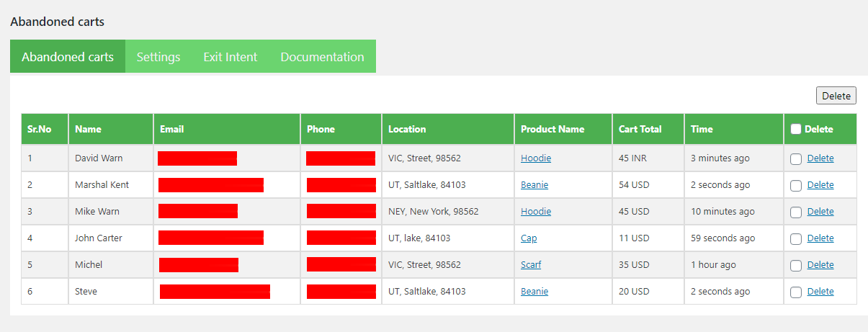The width and height of the screenshot is (868, 332).
Task: Click the Cart Total column header
Action: tap(648, 129)
